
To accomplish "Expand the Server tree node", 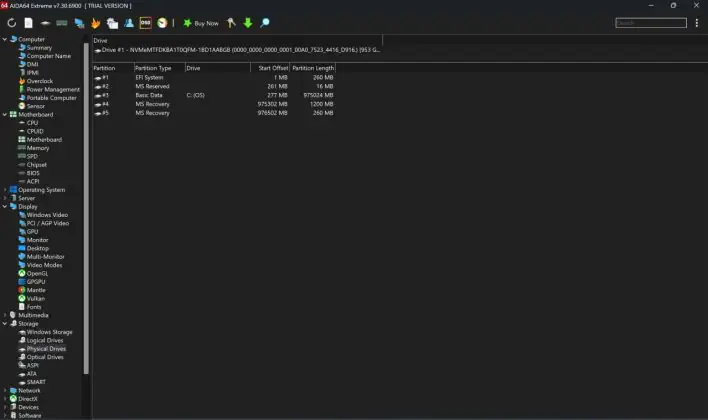I will 5,198.
